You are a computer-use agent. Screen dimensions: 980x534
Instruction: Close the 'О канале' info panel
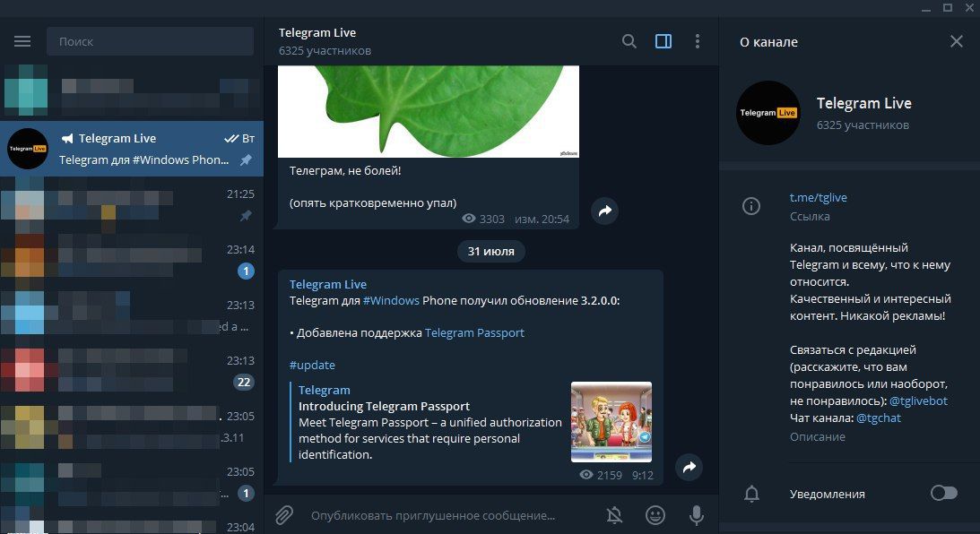pos(957,41)
